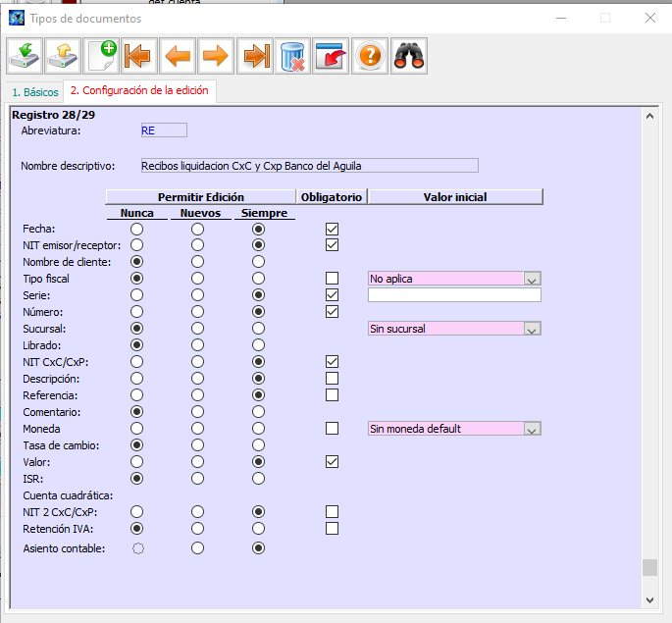Set Sucursal editing to Siempre
The height and width of the screenshot is (623, 672).
pyautogui.click(x=258, y=329)
